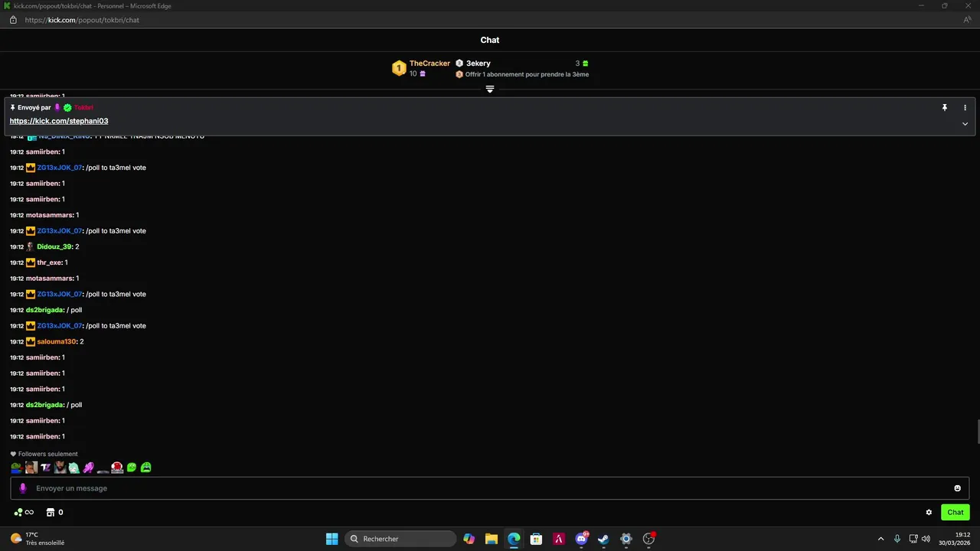Click the Edge read aloud icon

click(967, 20)
